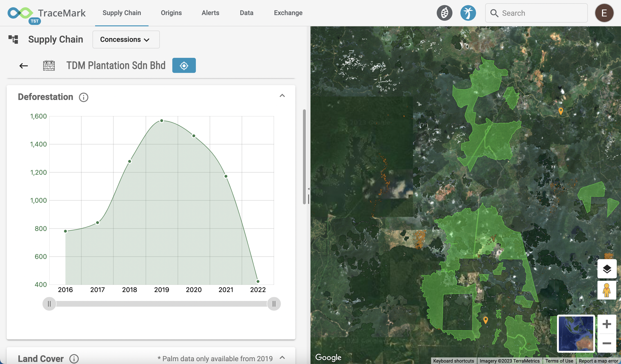This screenshot has width=621, height=364.
Task: Click the right range slider handle
Action: (x=274, y=304)
